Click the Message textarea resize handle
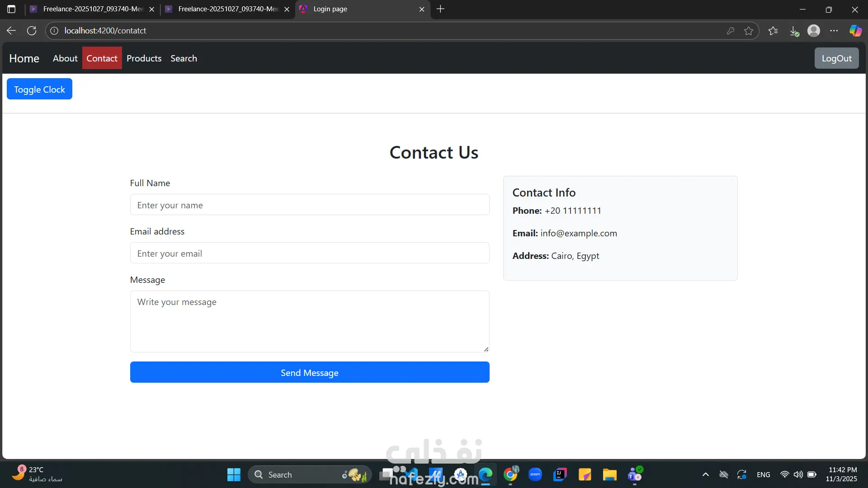 coord(486,349)
